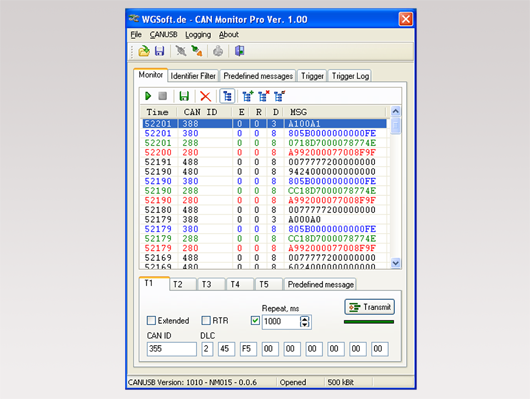Click the E column header
Viewport: 530px width, 399px height.
[241, 112]
